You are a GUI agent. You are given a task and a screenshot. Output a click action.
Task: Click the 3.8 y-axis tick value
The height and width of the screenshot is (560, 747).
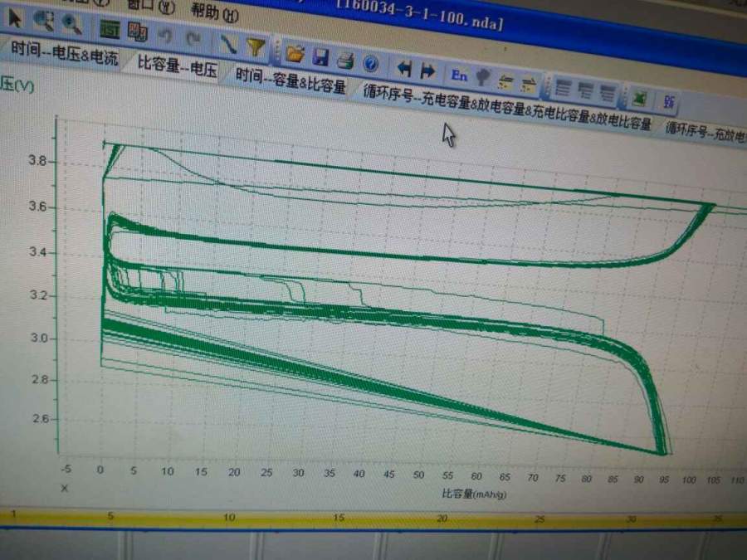click(x=37, y=160)
